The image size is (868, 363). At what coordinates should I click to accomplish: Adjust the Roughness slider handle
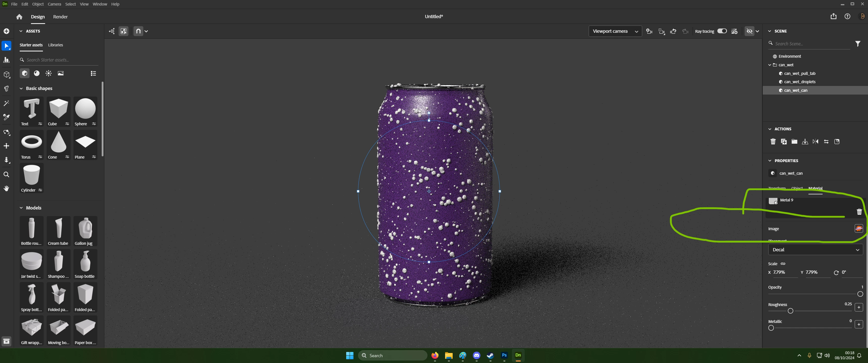790,311
